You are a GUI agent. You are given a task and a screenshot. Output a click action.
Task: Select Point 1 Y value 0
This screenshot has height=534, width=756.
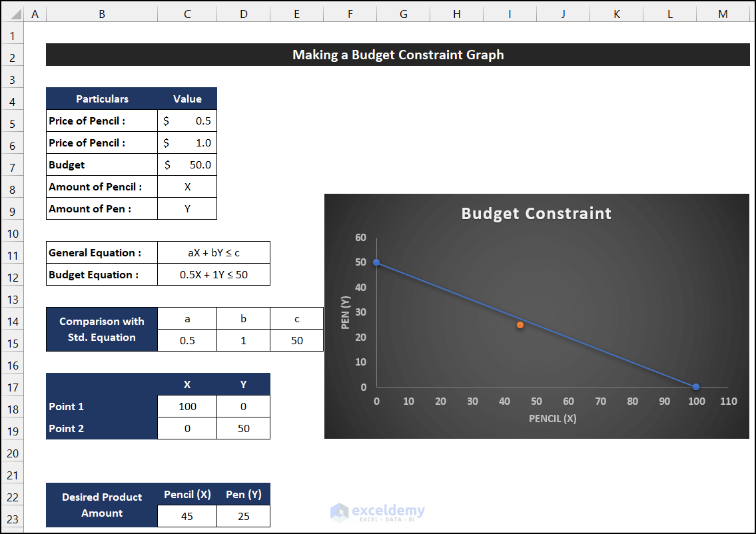pos(244,406)
